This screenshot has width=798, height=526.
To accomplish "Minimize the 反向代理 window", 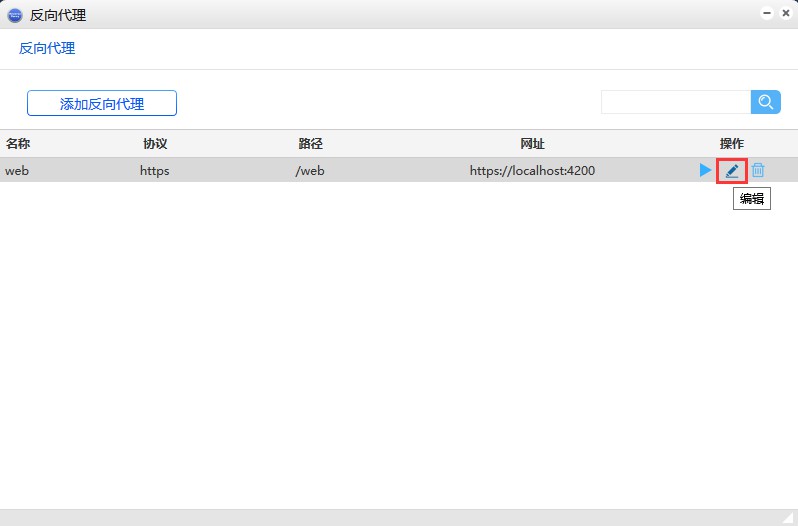I will click(x=767, y=14).
